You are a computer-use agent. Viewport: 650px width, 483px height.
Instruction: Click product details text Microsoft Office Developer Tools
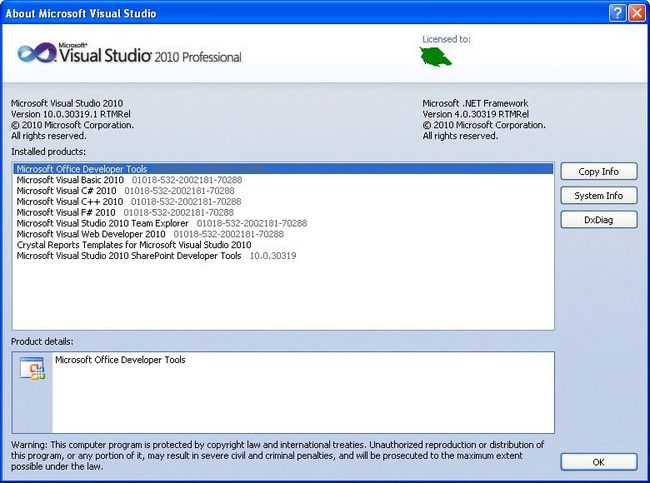pos(120,360)
